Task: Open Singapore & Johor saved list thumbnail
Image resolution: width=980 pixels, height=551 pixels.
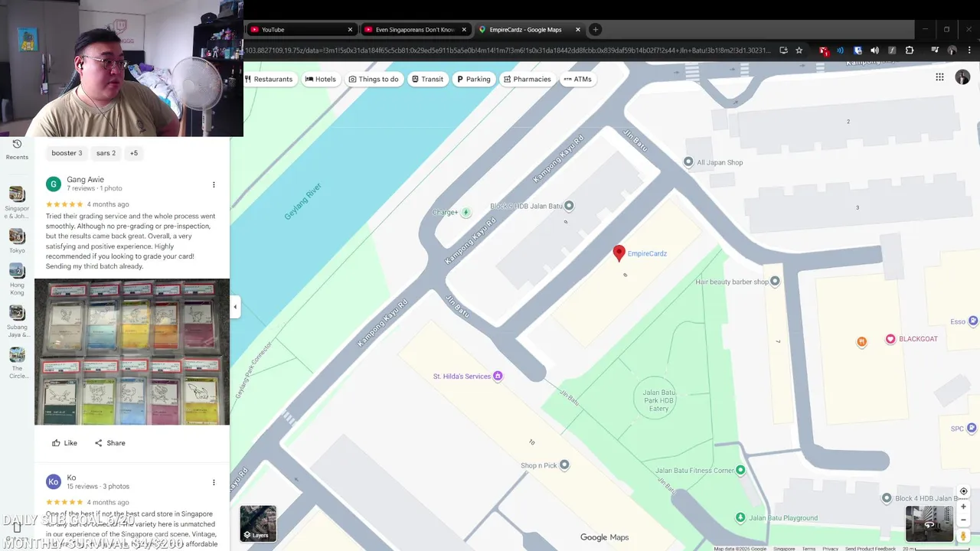Action: pyautogui.click(x=17, y=194)
